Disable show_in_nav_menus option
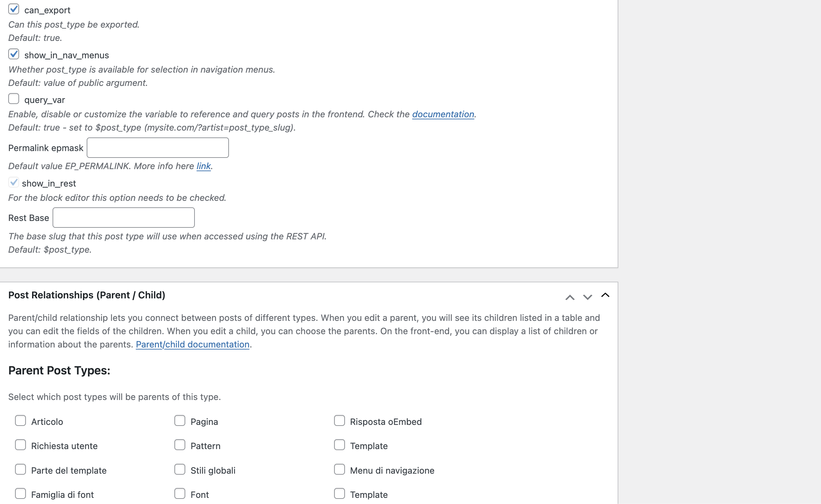 (14, 54)
